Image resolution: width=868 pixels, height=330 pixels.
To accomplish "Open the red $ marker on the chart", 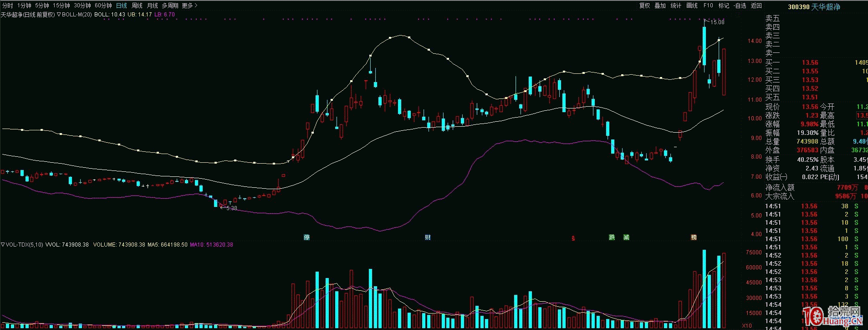I will pos(573,238).
